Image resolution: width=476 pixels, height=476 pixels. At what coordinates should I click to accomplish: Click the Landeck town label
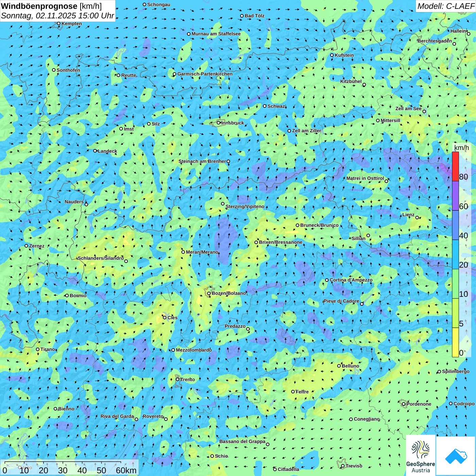click(107, 151)
